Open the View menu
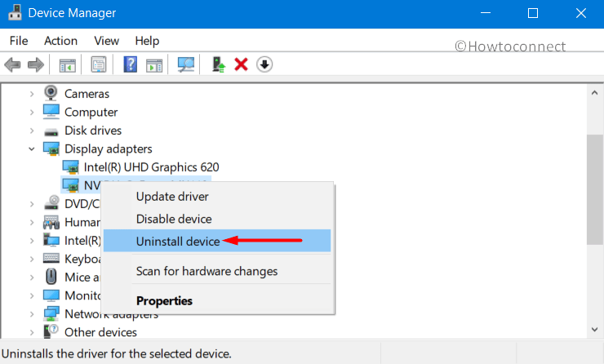The height and width of the screenshot is (364, 604). pos(106,41)
